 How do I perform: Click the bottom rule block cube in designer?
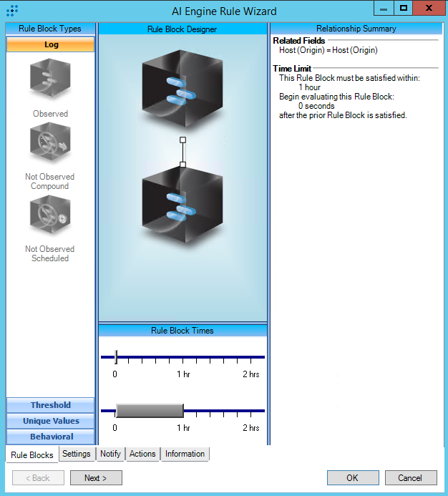[x=182, y=210]
